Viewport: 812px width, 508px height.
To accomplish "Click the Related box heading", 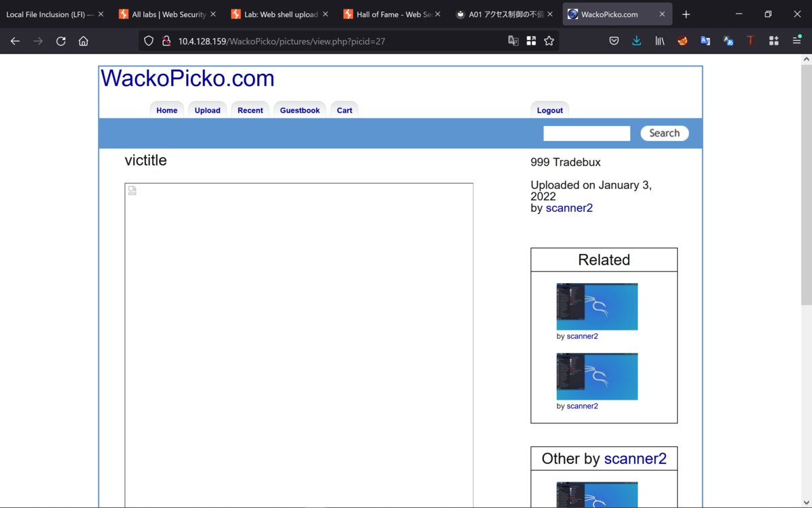I will tap(604, 260).
